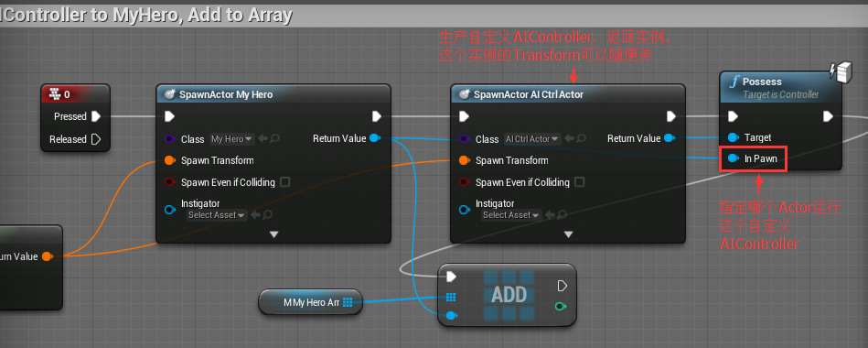Select the M My Hero Arr variable node

tap(311, 302)
